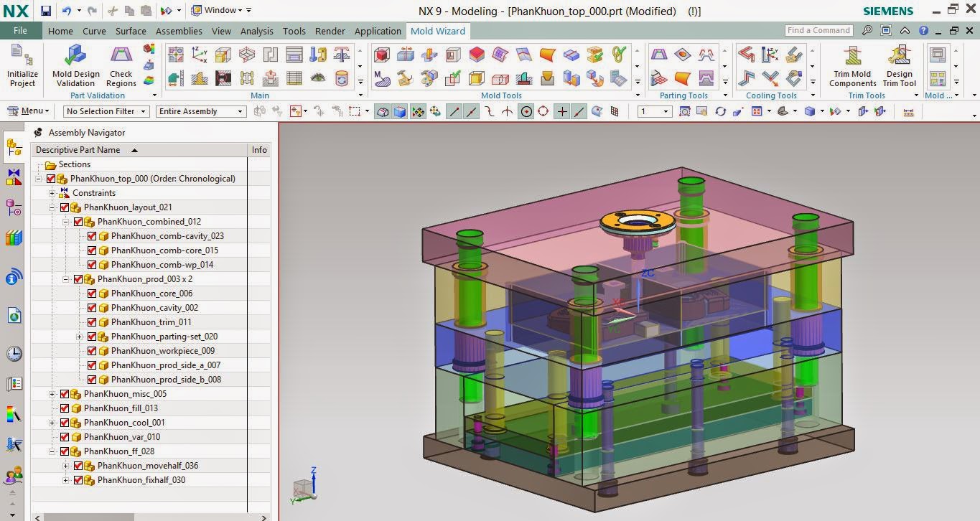This screenshot has width=980, height=521.
Task: Uncheck the PhanKhuon_cool_001 component checkbox
Action: [x=65, y=423]
